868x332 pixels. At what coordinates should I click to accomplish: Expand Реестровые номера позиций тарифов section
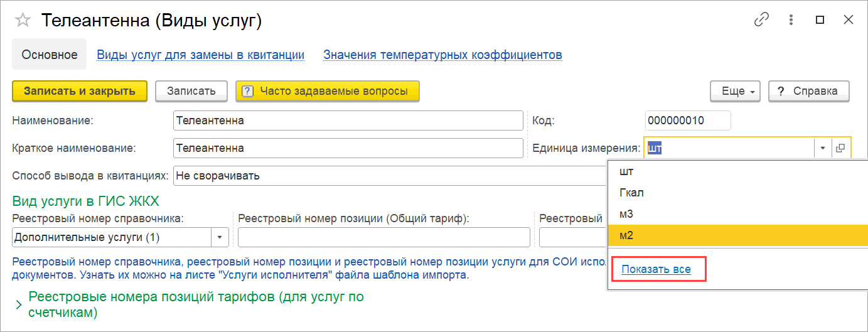pyautogui.click(x=19, y=304)
